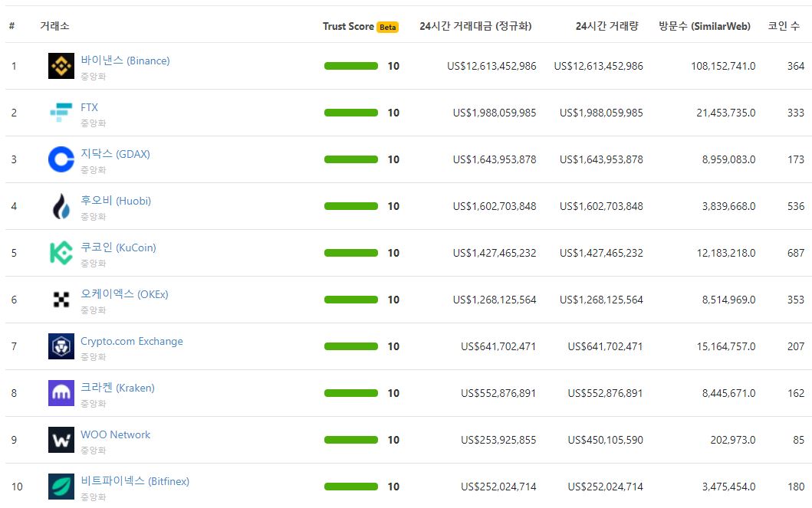Open the Crypto.com Exchange link
Viewport: 812px width, 508px height.
click(132, 341)
